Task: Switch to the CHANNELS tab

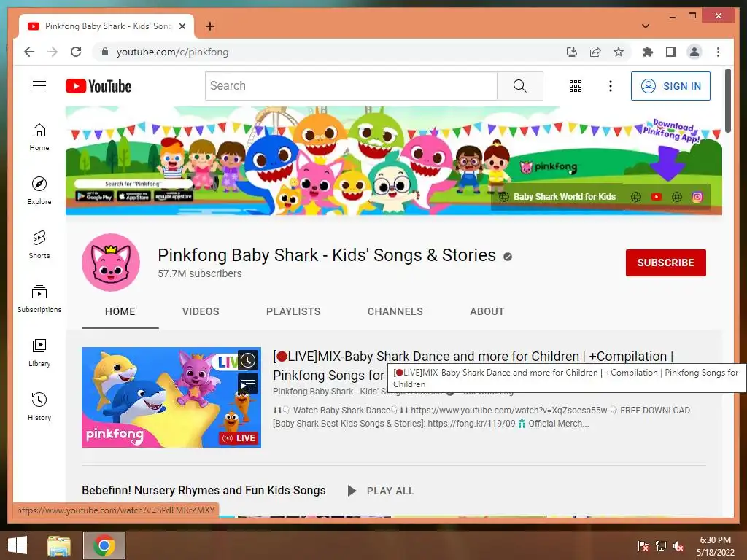Action: point(395,311)
